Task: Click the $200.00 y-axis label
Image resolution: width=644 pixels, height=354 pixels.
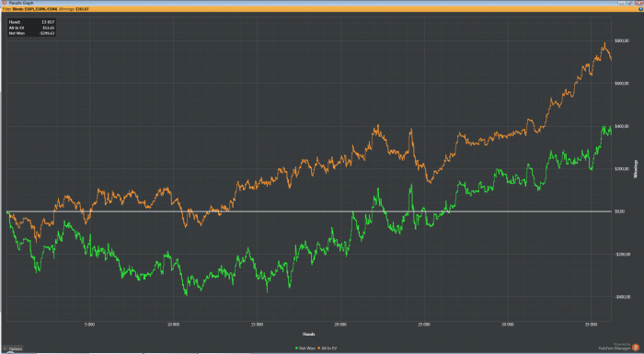Action: pos(621,169)
